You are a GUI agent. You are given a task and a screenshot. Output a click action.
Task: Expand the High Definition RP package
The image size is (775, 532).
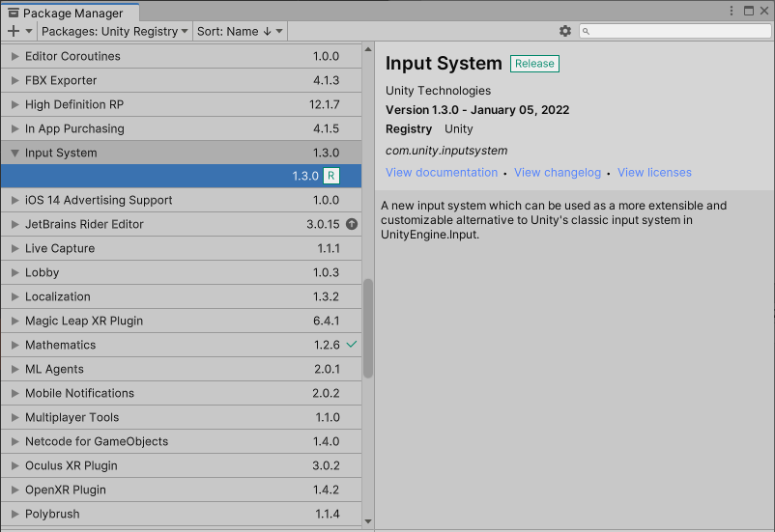coord(14,104)
